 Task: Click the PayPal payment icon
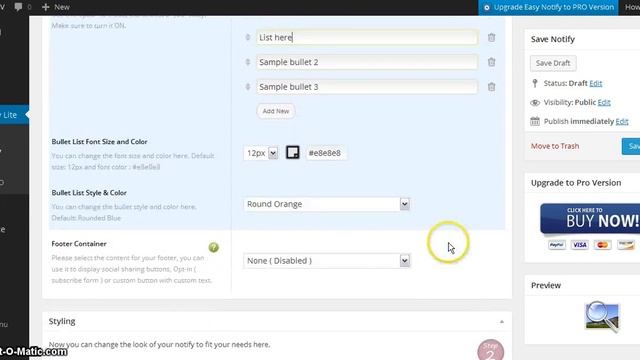[x=557, y=245]
